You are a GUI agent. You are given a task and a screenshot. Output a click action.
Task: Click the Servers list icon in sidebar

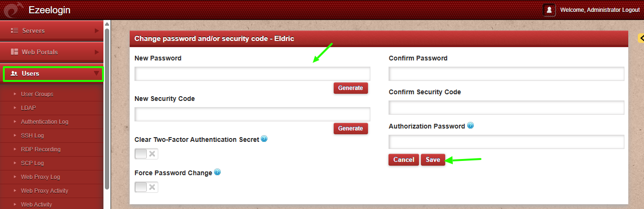pos(14,30)
